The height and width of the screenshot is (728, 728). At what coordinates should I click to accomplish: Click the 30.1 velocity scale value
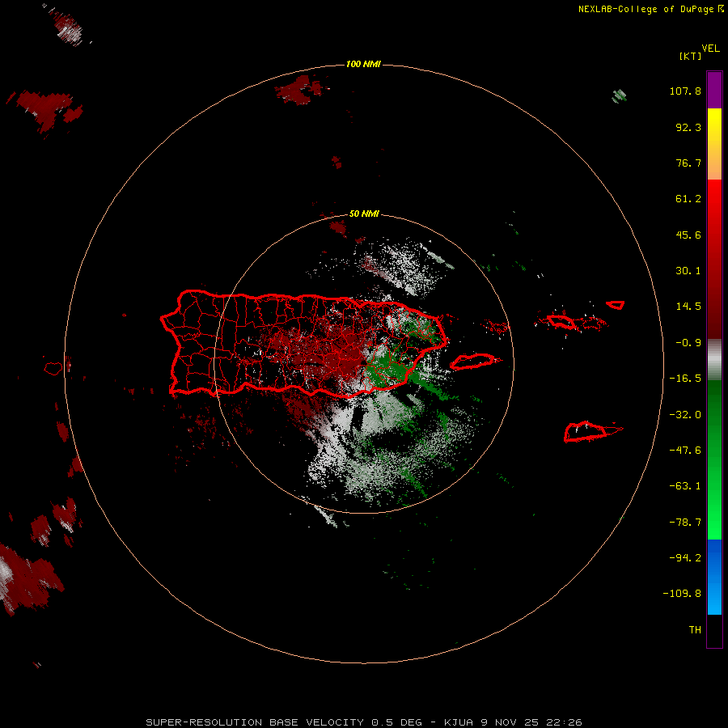pyautogui.click(x=688, y=271)
